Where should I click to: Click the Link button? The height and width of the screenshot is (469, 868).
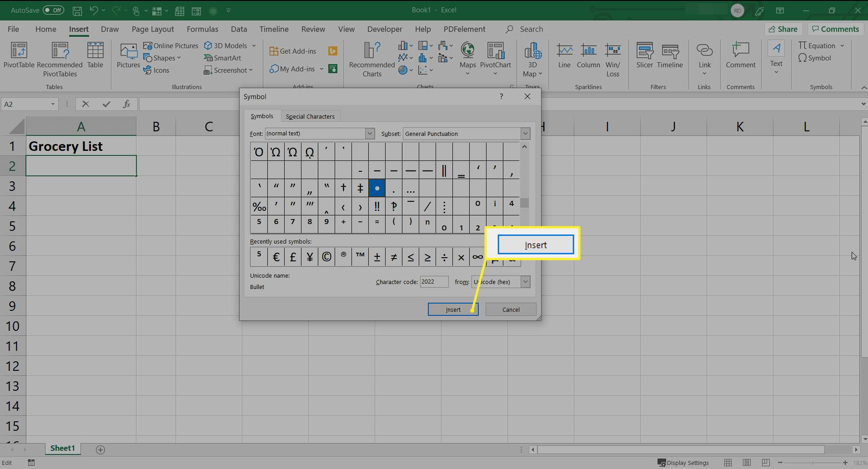click(x=704, y=59)
